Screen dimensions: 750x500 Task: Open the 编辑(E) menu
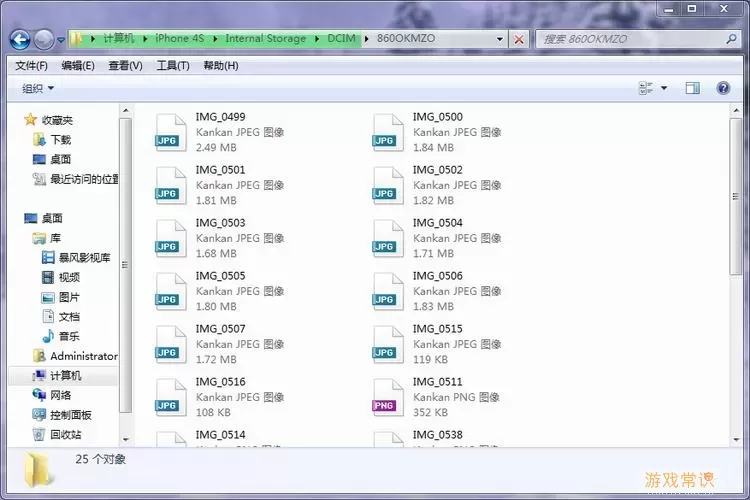pyautogui.click(x=78, y=66)
